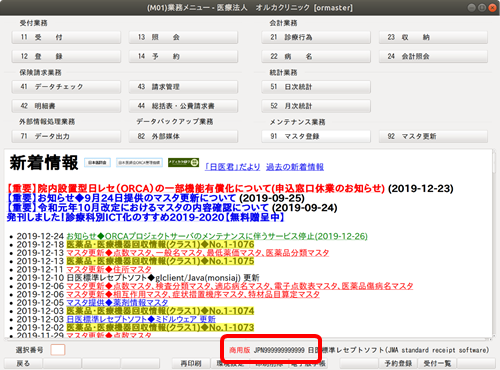Click the 商用版 status label
The image size is (500, 370).
[239, 350]
